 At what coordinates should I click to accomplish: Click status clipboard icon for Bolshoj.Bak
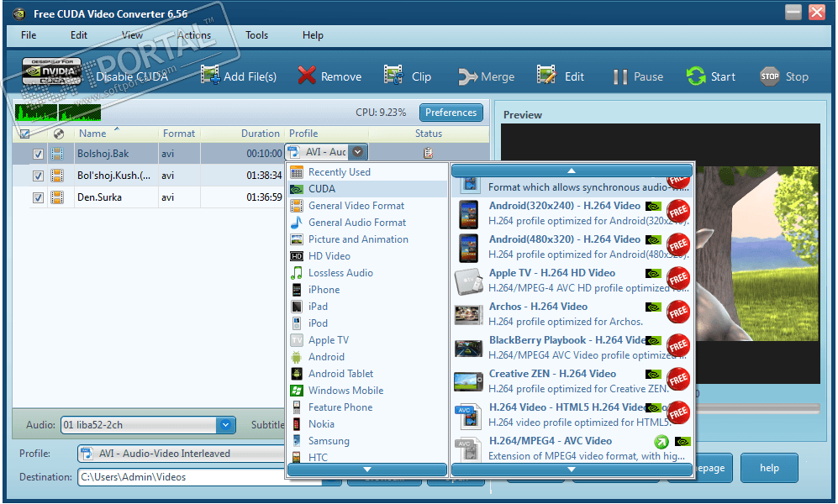[428, 153]
